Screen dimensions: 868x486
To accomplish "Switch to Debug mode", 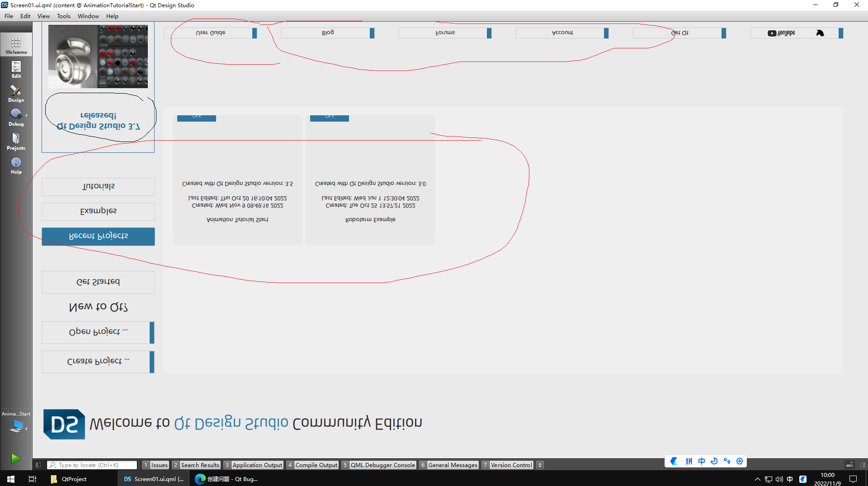I will (16, 117).
